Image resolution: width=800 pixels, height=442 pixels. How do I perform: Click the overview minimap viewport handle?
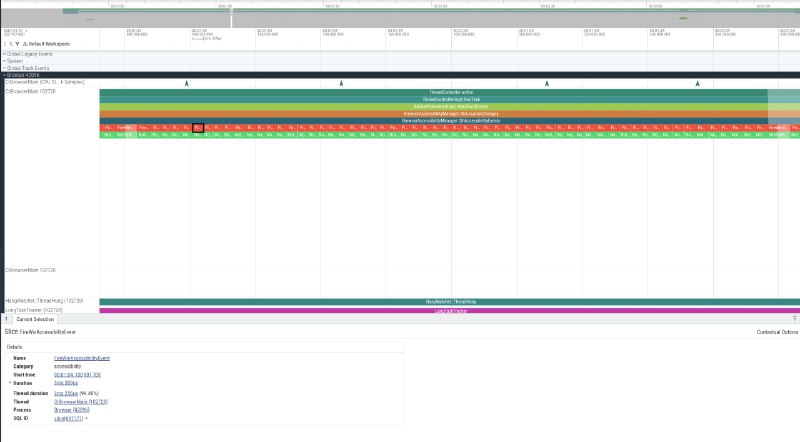(232, 15)
